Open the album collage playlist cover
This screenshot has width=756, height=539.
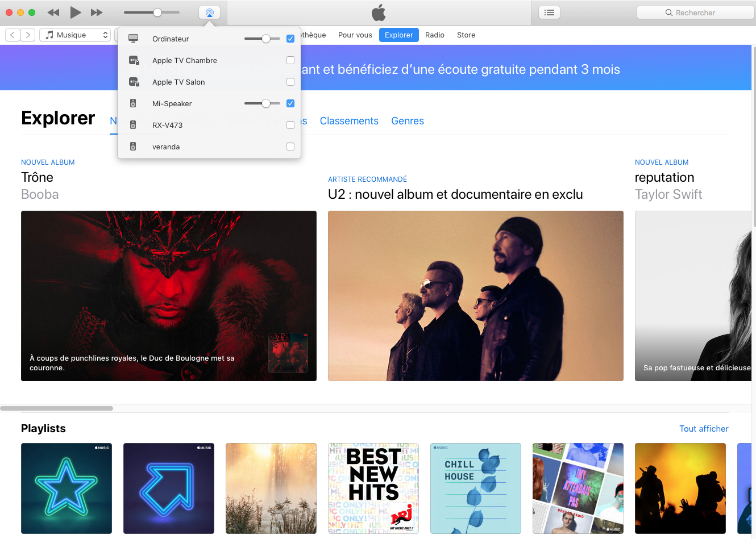click(578, 488)
